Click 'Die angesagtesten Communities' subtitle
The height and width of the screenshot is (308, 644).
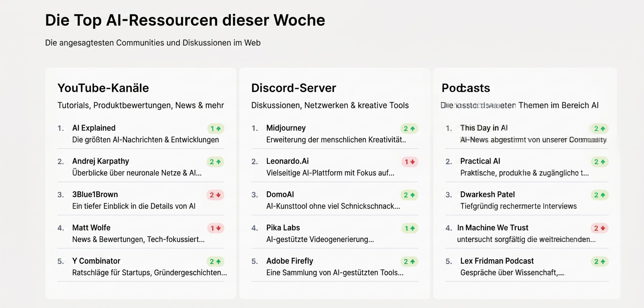[x=153, y=43]
